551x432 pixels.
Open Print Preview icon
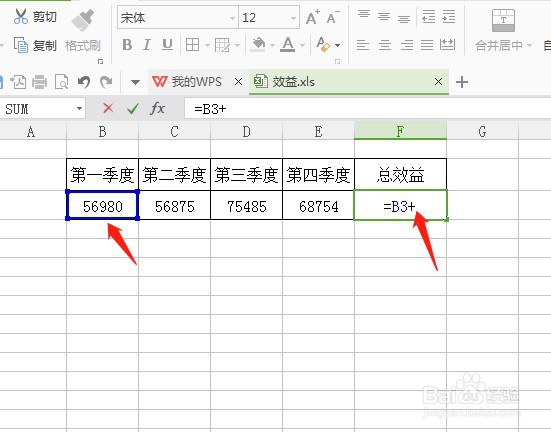click(61, 82)
